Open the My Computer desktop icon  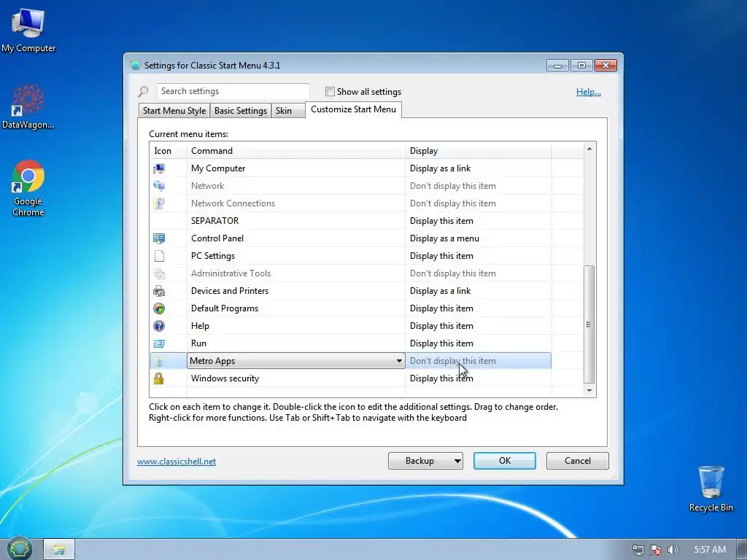pyautogui.click(x=28, y=30)
